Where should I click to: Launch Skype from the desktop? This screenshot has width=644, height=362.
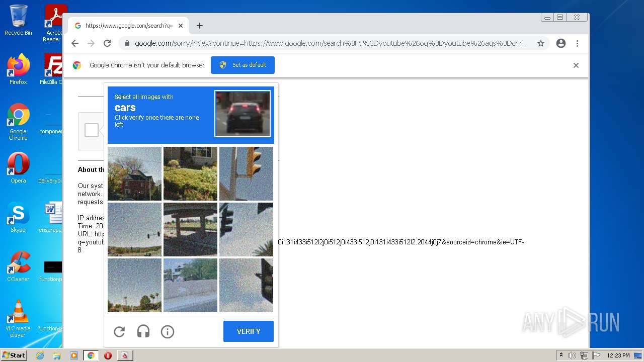coord(18,217)
